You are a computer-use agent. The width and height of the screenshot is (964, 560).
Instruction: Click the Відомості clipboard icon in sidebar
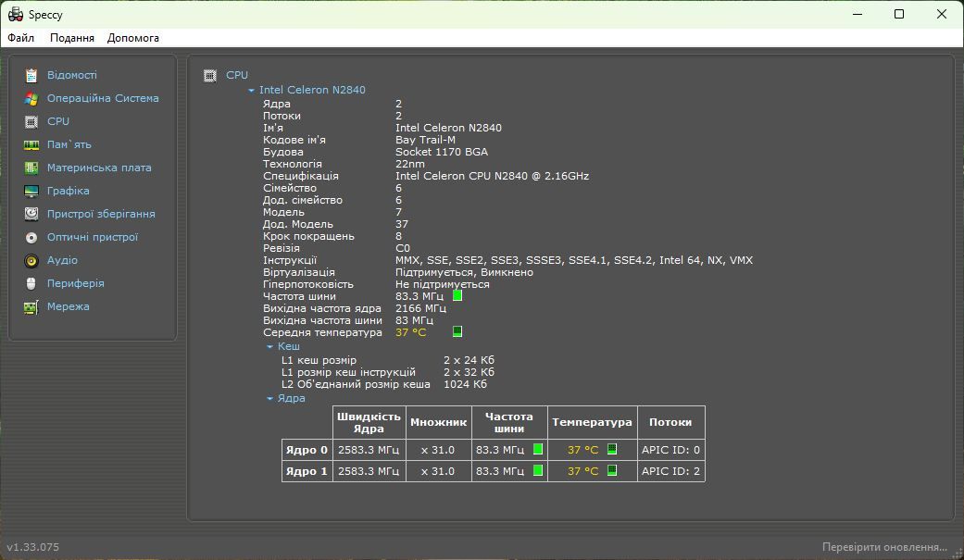[x=31, y=75]
